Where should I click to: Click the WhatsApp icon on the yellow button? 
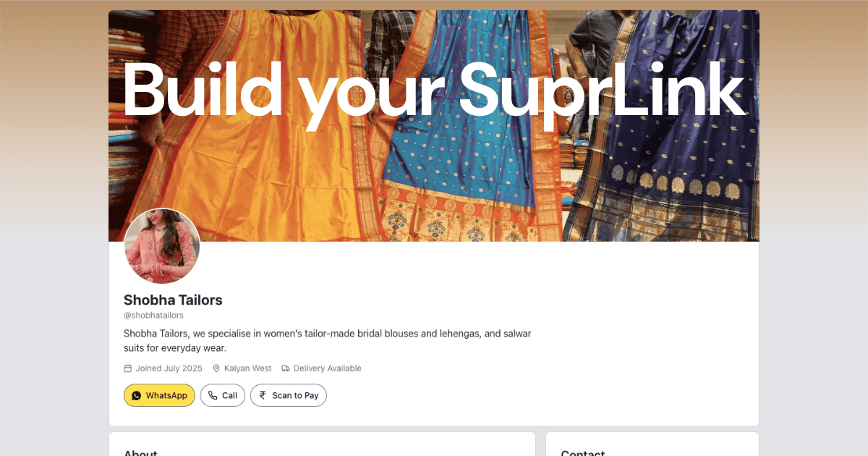pos(137,395)
